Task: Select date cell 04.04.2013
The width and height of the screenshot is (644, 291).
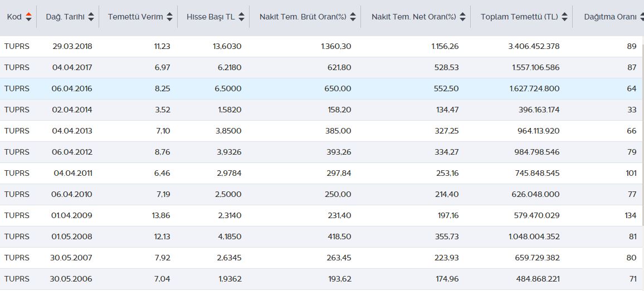Action: pos(72,131)
